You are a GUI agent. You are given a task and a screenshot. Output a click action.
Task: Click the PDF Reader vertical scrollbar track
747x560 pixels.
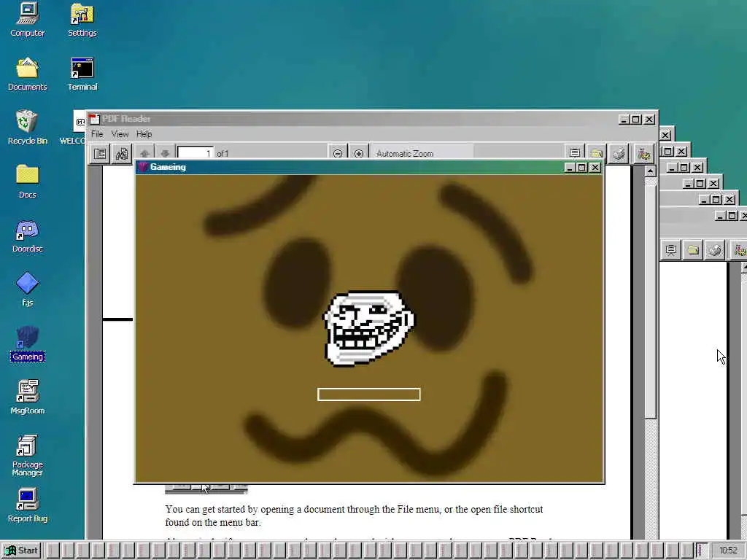click(650, 478)
